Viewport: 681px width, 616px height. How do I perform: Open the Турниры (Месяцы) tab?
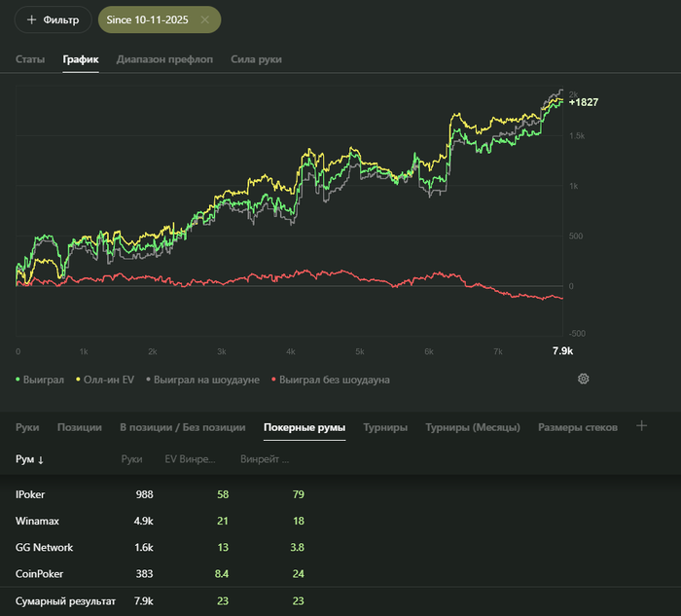click(x=473, y=427)
